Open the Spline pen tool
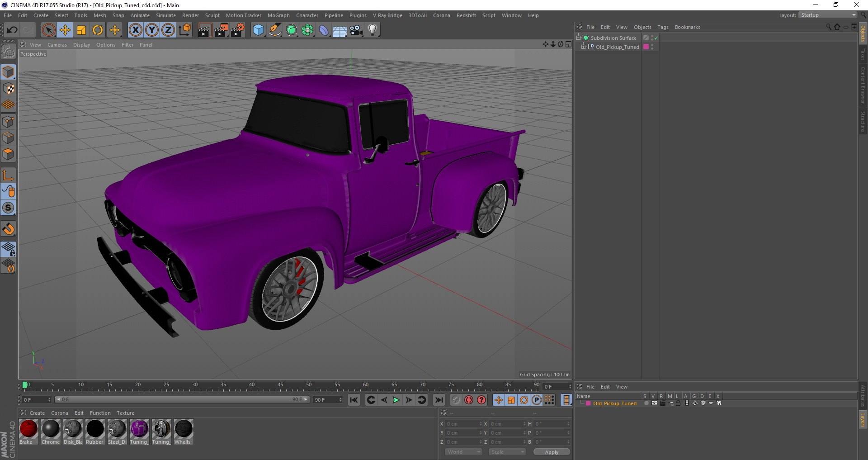This screenshot has width=868, height=460. [275, 30]
